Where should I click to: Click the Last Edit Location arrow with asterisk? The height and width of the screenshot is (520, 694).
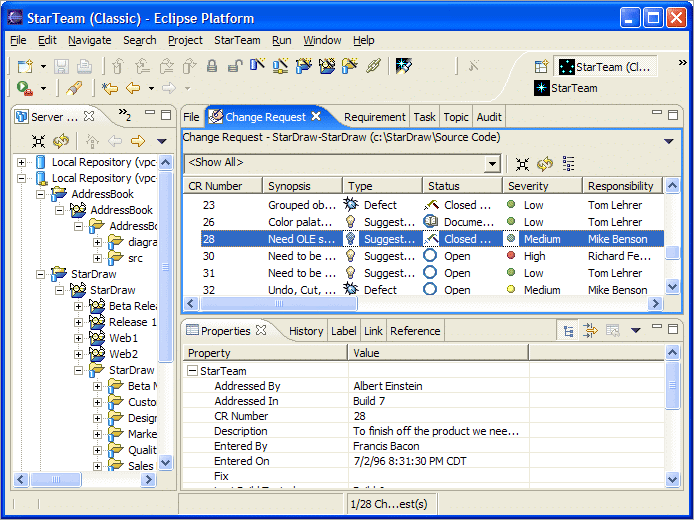[x=110, y=89]
